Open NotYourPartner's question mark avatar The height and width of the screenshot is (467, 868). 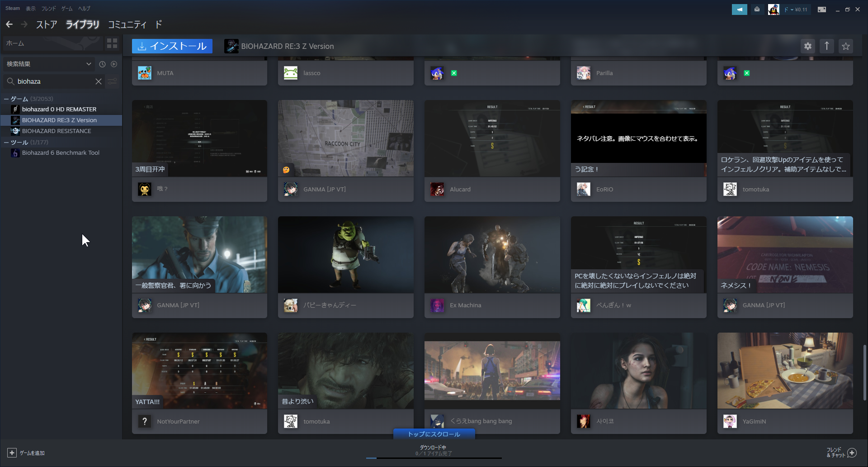tap(145, 421)
